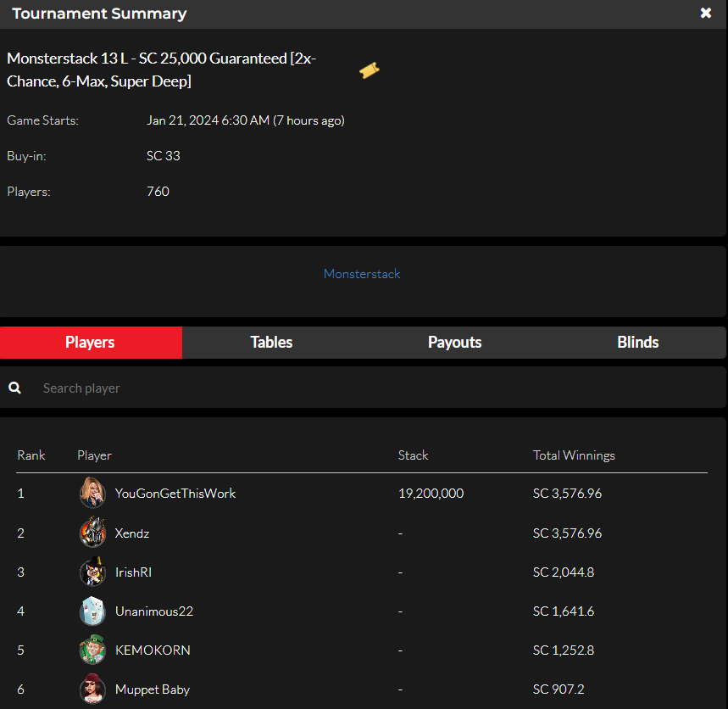This screenshot has height=709, width=728.
Task: Click the SC 2,044.8 winnings value
Action: click(564, 572)
